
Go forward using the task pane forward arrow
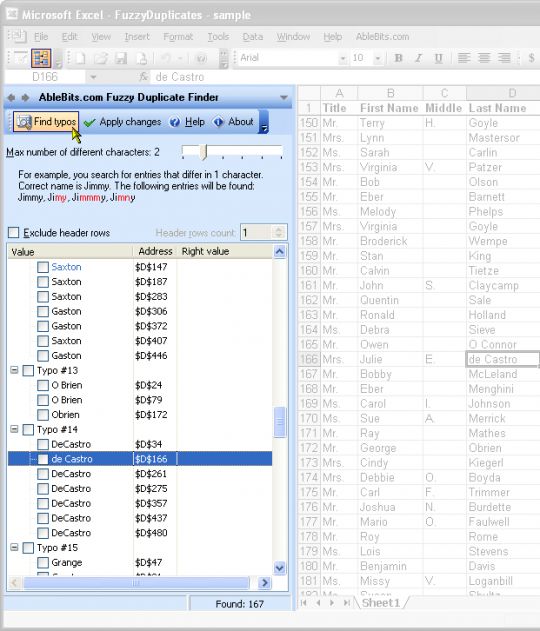[x=25, y=97]
